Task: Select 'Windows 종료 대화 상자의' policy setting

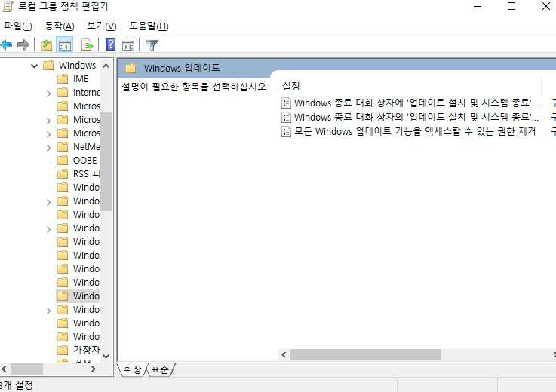Action: point(416,117)
